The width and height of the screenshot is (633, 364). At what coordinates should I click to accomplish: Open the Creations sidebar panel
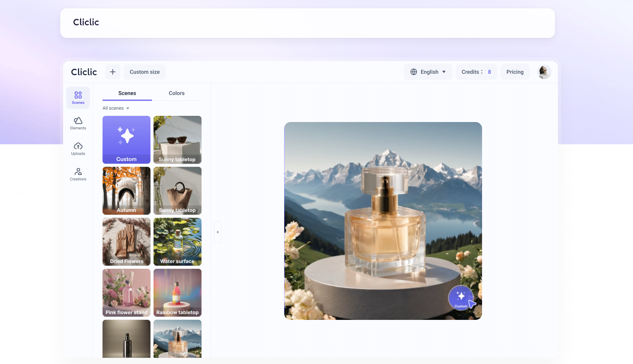click(78, 174)
